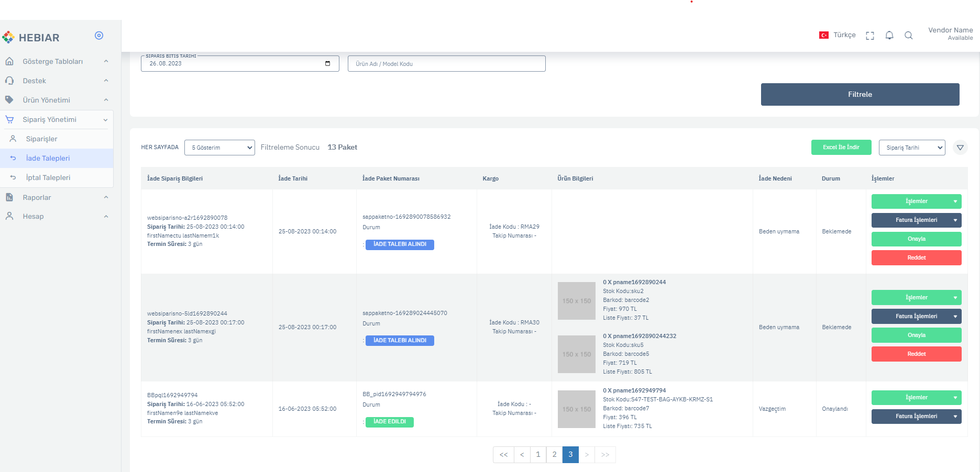This screenshot has height=472, width=980.
Task: Go to page 1
Action: click(538, 455)
